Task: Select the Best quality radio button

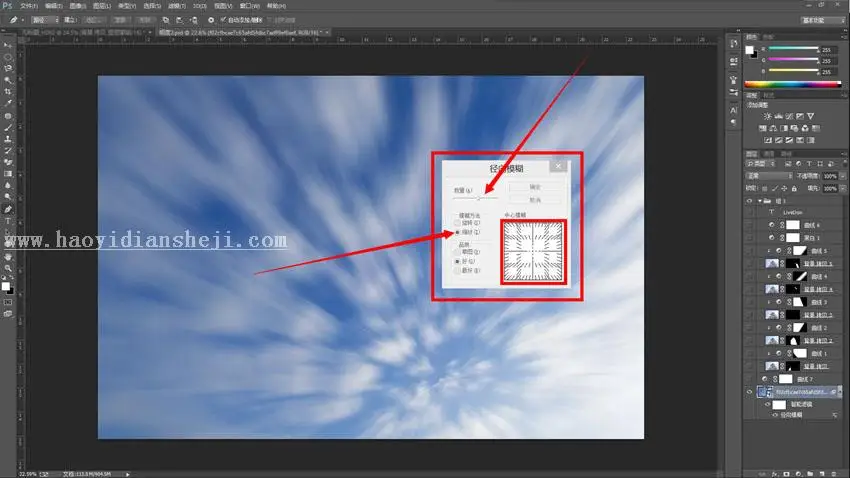Action: (457, 270)
